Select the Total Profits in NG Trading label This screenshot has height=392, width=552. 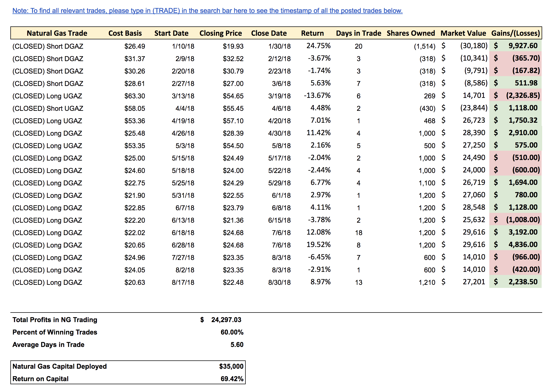pyautogui.click(x=55, y=320)
